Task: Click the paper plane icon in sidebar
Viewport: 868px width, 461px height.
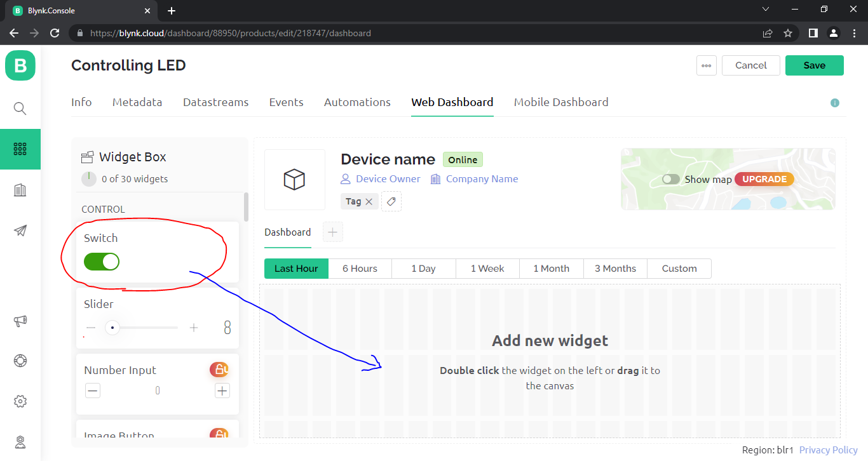Action: click(x=20, y=230)
